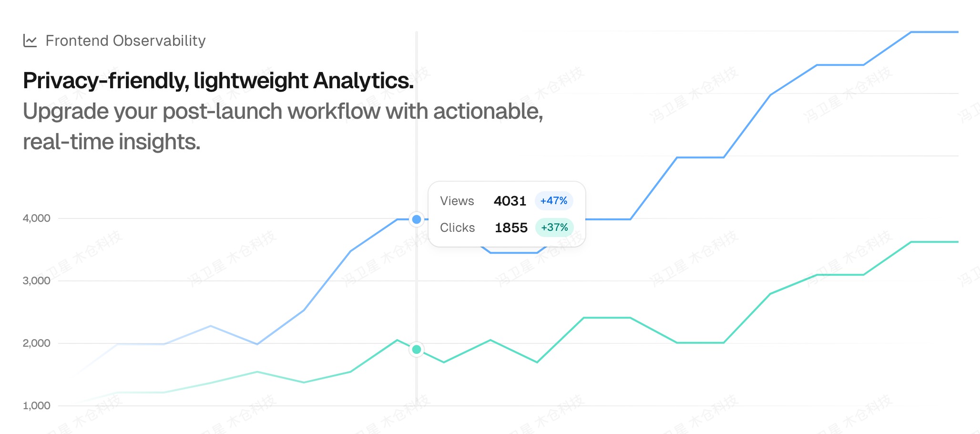Click the 1,000 y-axis label
980x434 pixels.
(x=36, y=406)
